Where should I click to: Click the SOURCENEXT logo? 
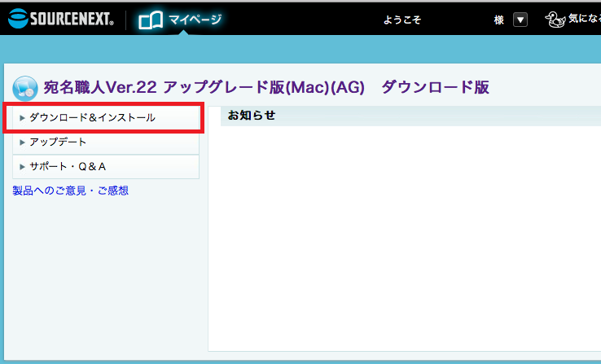coord(61,19)
